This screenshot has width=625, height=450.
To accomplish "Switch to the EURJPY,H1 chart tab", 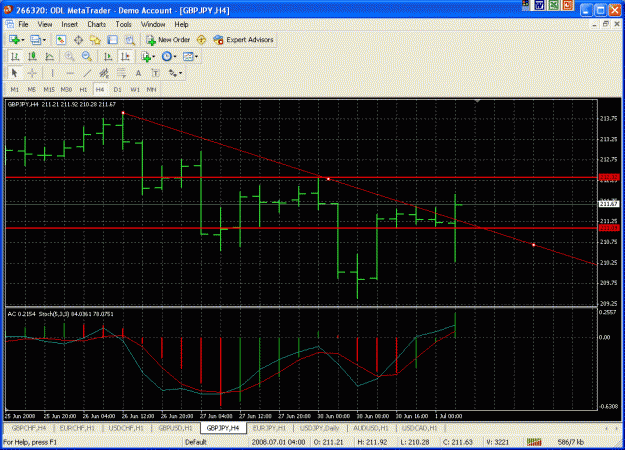I will [269, 428].
